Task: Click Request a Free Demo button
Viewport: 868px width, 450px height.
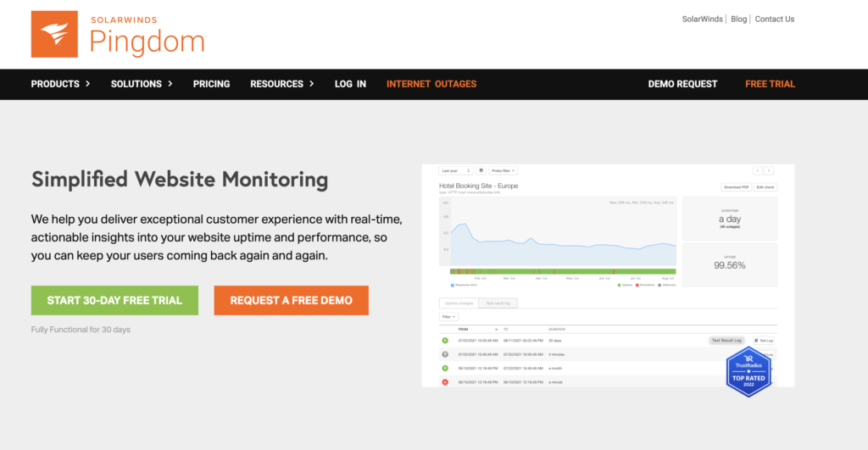Action: pos(291,300)
